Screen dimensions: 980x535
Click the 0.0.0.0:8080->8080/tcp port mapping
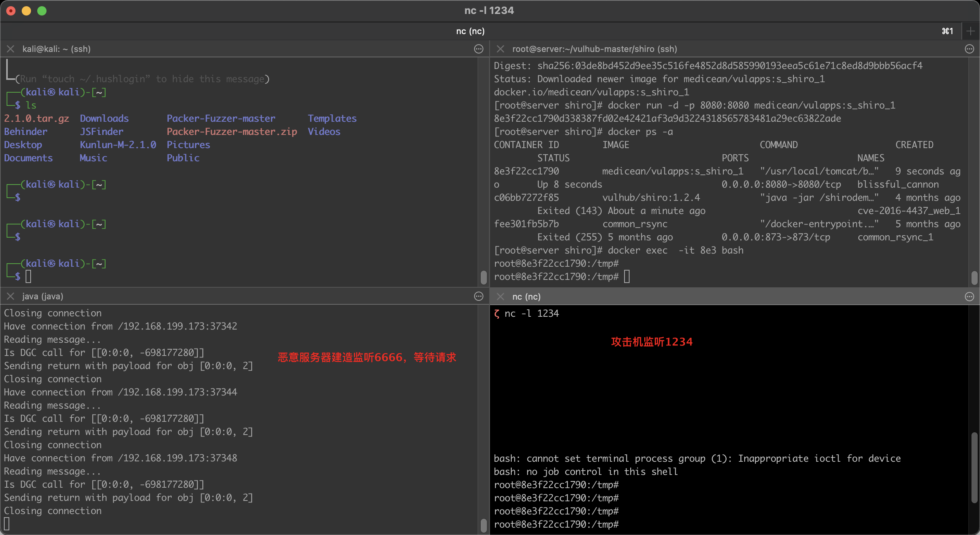coord(782,184)
